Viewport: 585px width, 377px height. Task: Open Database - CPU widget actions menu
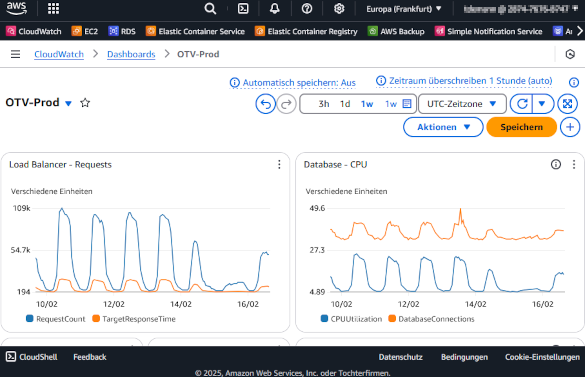pyautogui.click(x=574, y=164)
